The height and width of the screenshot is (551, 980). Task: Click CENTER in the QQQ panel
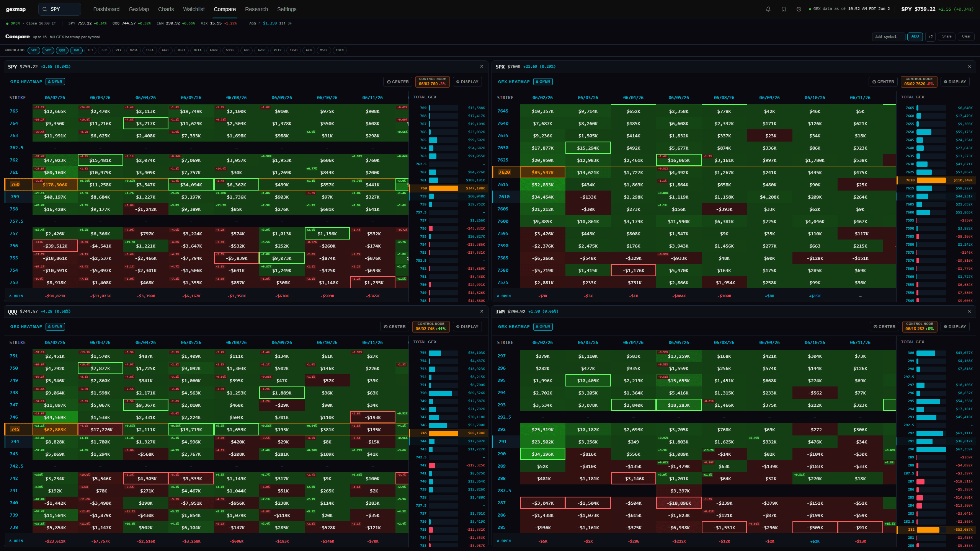coord(395,326)
